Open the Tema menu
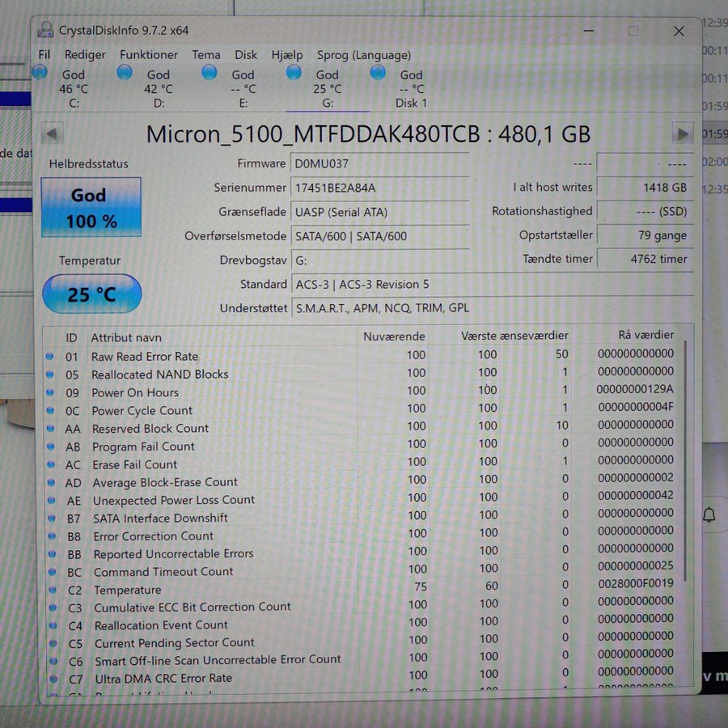This screenshot has height=728, width=728. pos(206,55)
